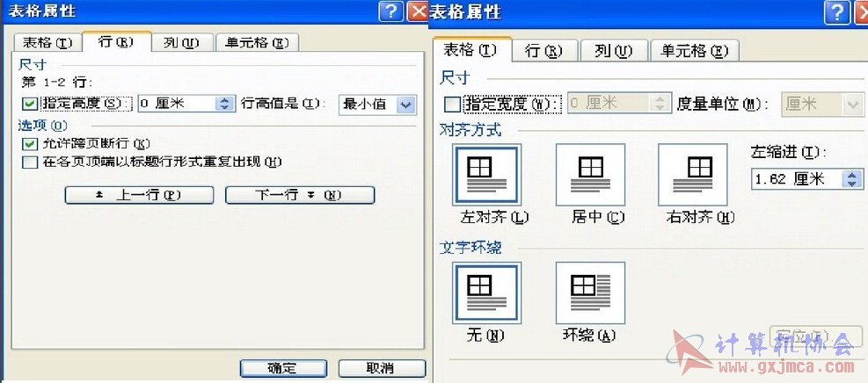Screen dimensions: 868x383
Task: Click the 指定宽度 spinner arrows
Action: pyautogui.click(x=659, y=104)
